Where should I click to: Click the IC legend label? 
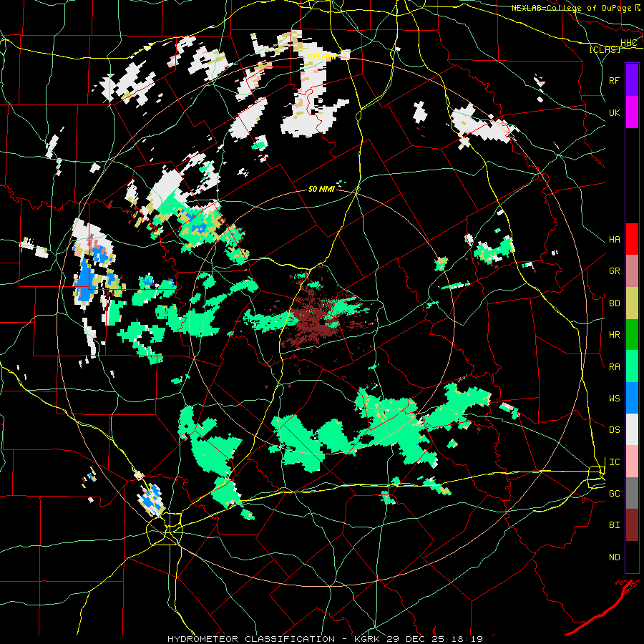(x=615, y=462)
